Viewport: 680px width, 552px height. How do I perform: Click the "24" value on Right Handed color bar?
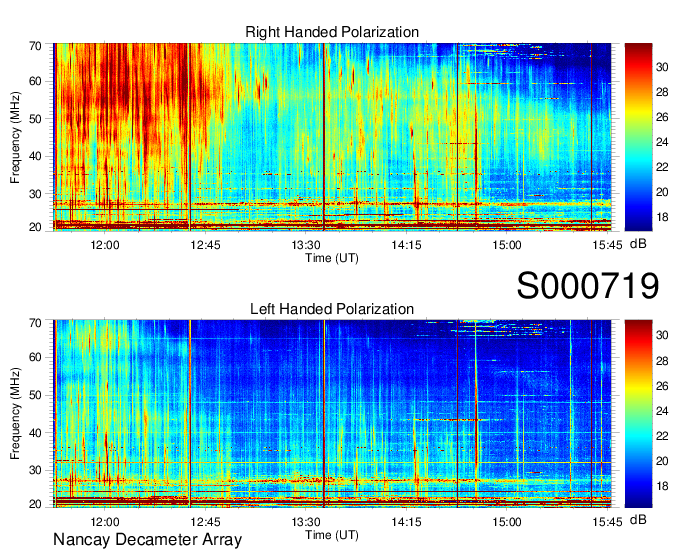click(x=662, y=142)
